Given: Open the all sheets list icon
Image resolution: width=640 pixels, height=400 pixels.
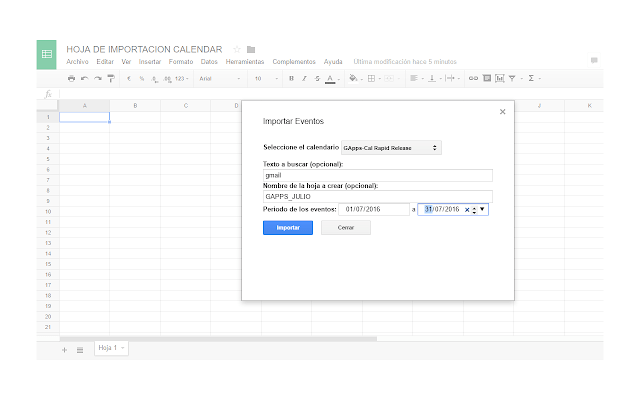Looking at the screenshot, I should (80, 350).
